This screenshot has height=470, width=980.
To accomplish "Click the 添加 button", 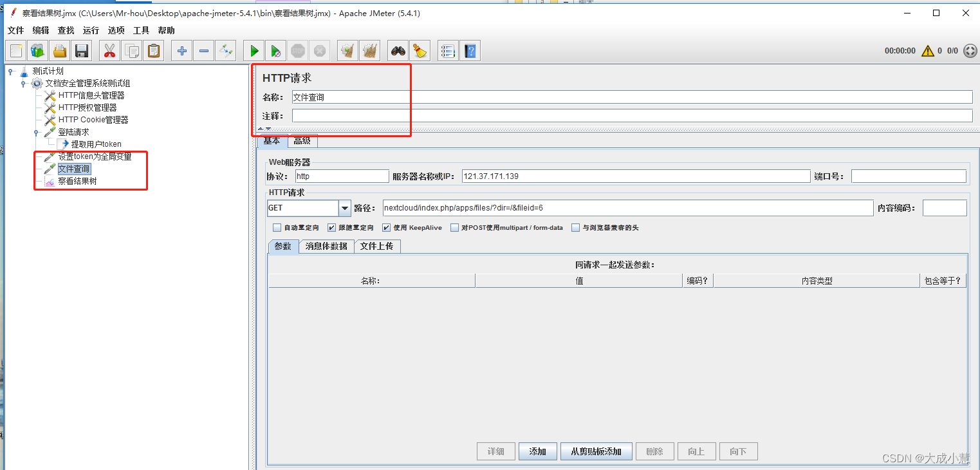I will coord(538,451).
